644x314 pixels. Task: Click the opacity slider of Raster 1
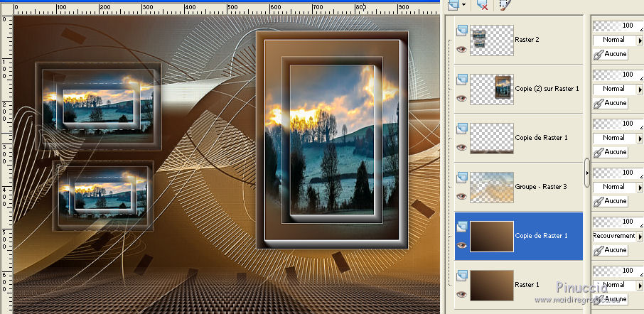pos(618,271)
